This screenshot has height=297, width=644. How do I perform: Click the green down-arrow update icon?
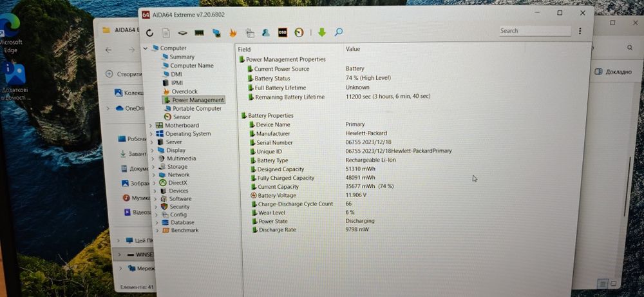tap(322, 32)
